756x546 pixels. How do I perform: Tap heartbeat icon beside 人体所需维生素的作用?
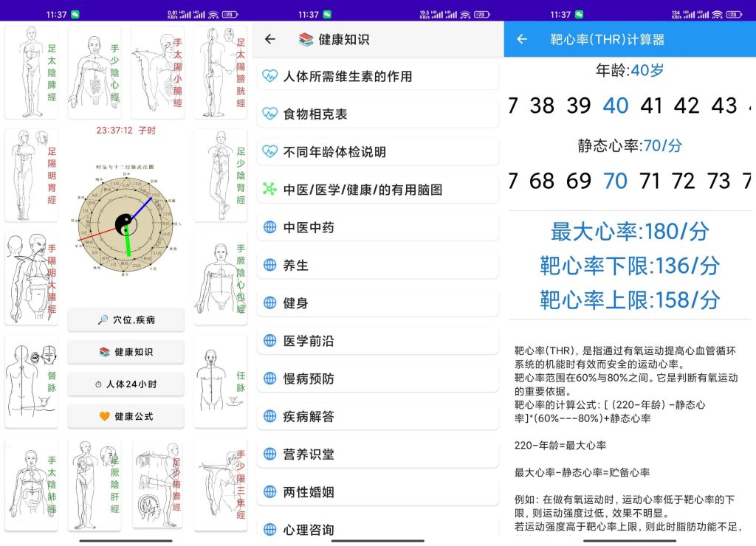click(x=270, y=76)
